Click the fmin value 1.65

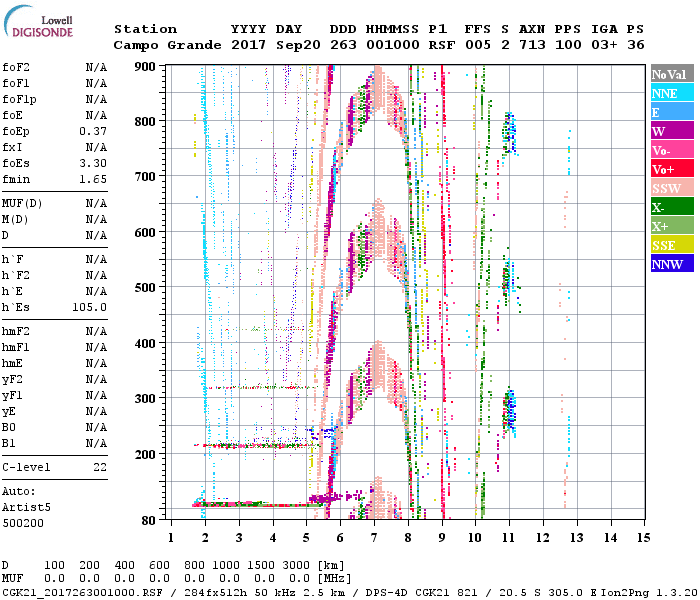tap(94, 179)
